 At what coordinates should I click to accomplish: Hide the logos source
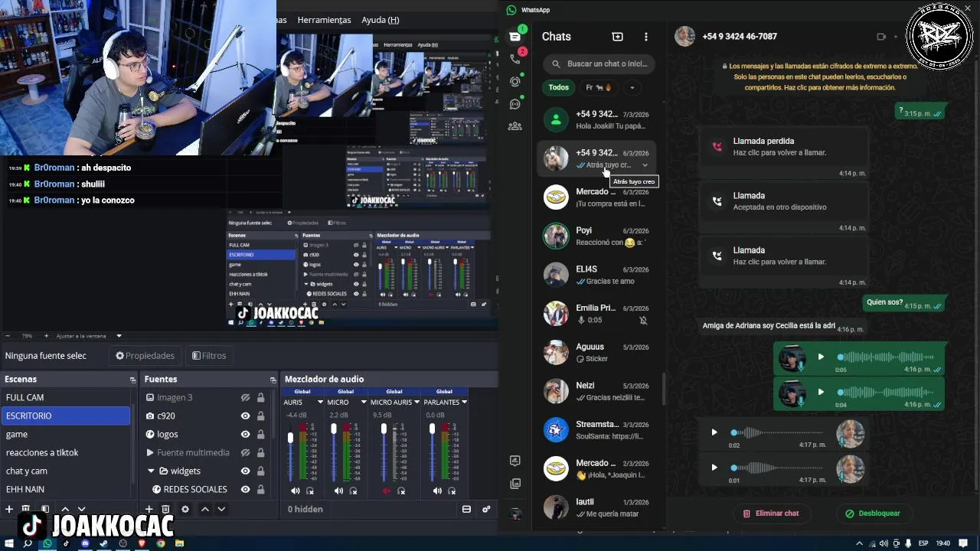[245, 434]
